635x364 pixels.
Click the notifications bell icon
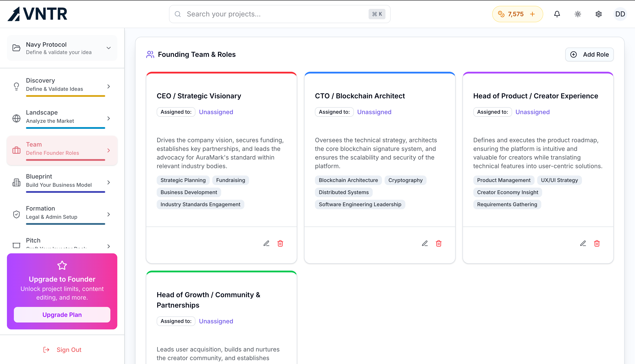point(557,14)
